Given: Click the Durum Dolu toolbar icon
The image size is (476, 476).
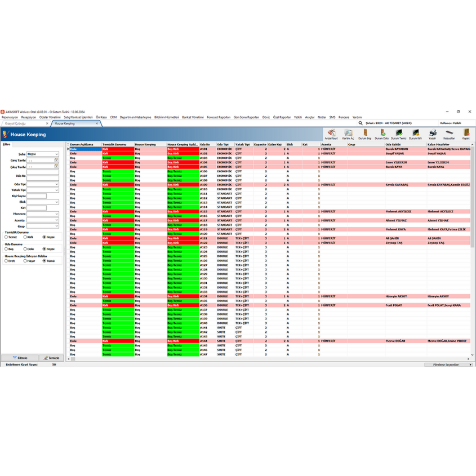Looking at the screenshot, I should coord(381,134).
